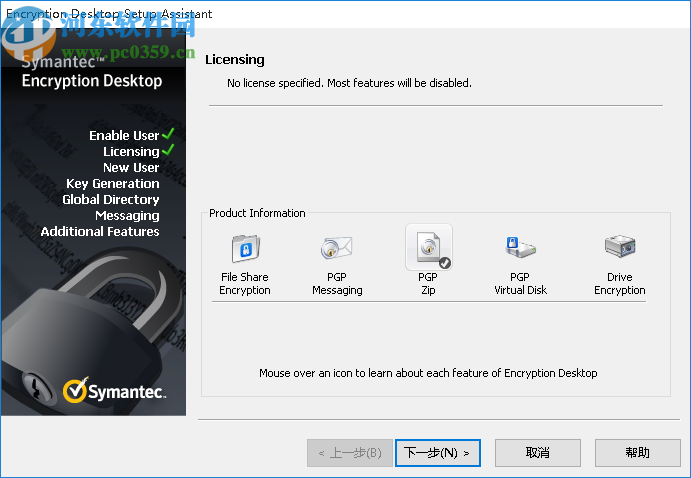Click the Drive Encryption label
This screenshot has width=691, height=478.
[x=620, y=284]
